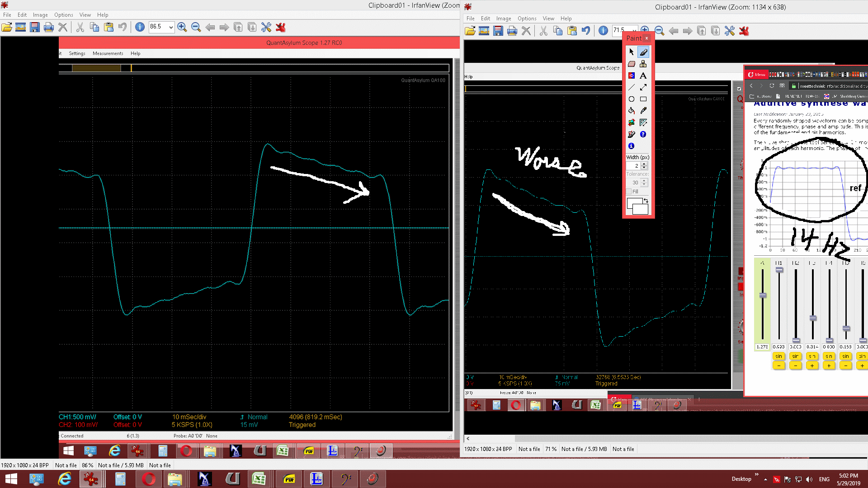
Task: Show hidden icons in the system tray
Action: [765, 479]
